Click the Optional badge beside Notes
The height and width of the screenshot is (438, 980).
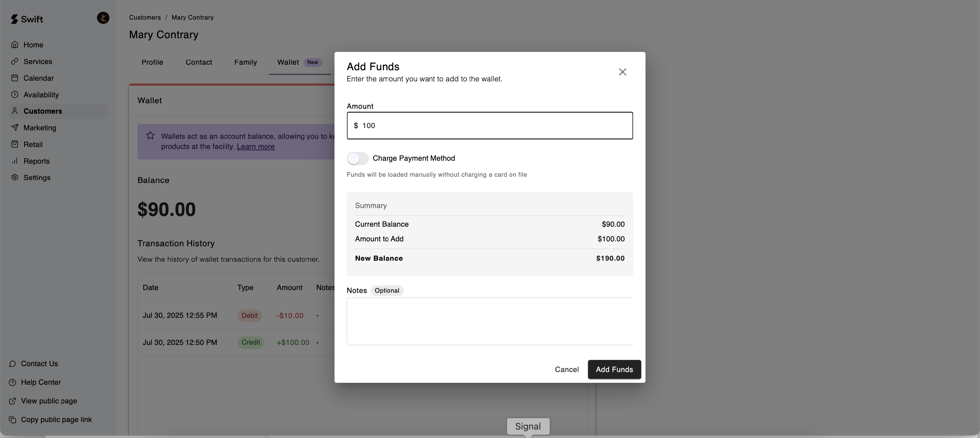click(x=387, y=291)
